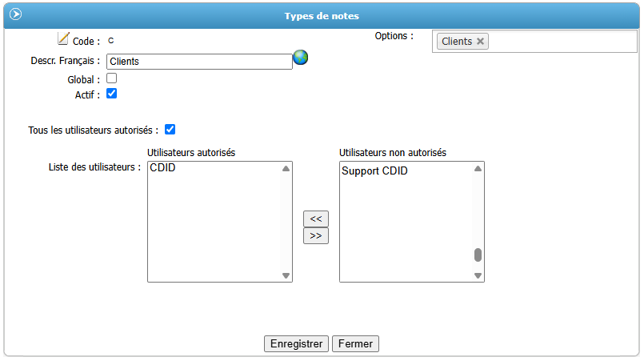This screenshot has height=361, width=644.
Task: Click down arrow of unauthorized users scrollbar
Action: (478, 275)
